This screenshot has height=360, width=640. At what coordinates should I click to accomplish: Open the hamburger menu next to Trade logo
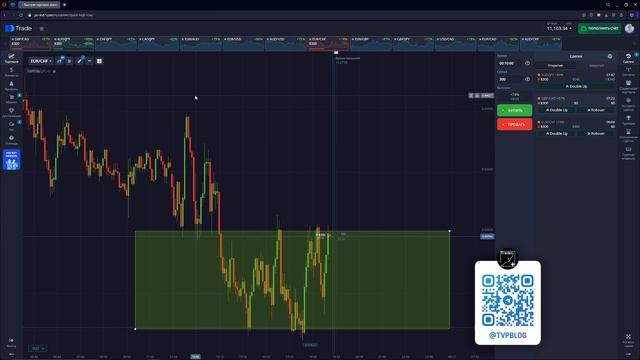click(42, 29)
